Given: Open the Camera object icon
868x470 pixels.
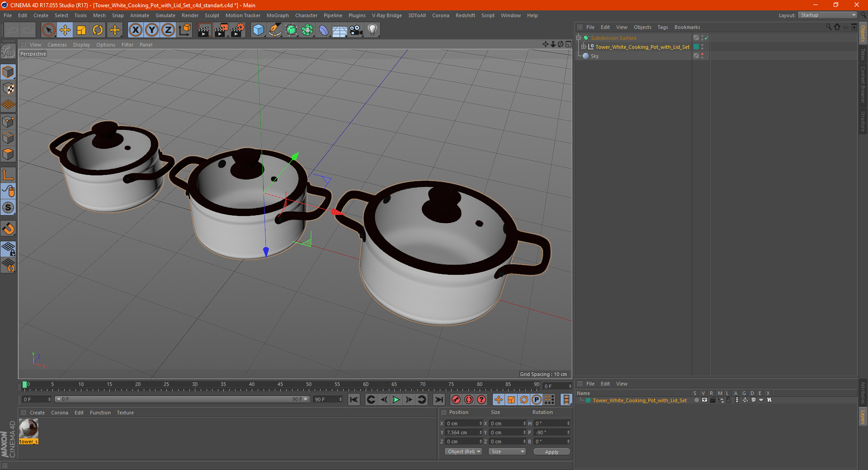Looking at the screenshot, I should pos(356,30).
